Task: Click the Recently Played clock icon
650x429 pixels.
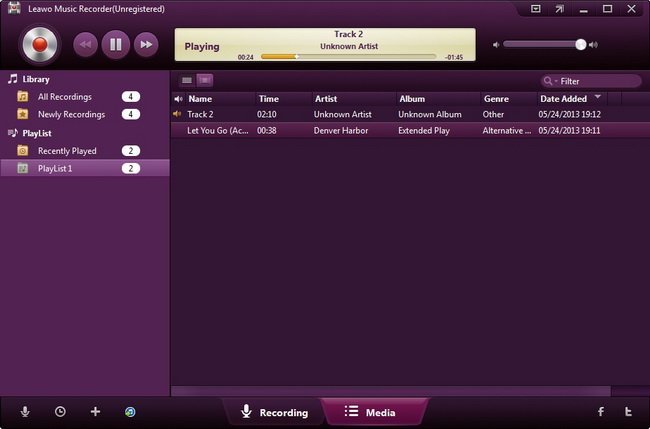Action: click(x=23, y=151)
